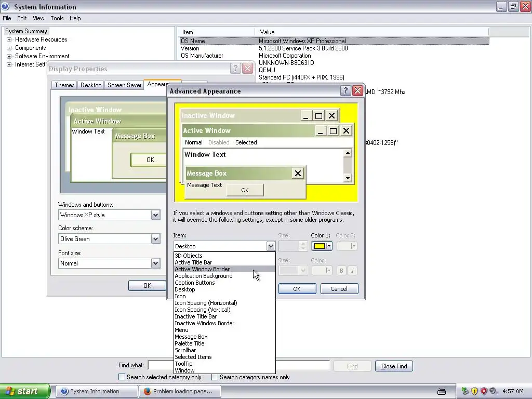532x399 pixels.
Task: Open the Edit menu
Action: click(22, 18)
